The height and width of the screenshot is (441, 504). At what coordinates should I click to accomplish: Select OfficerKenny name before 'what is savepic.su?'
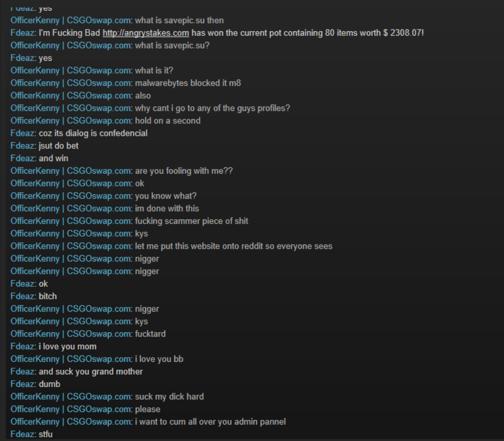tap(71, 45)
